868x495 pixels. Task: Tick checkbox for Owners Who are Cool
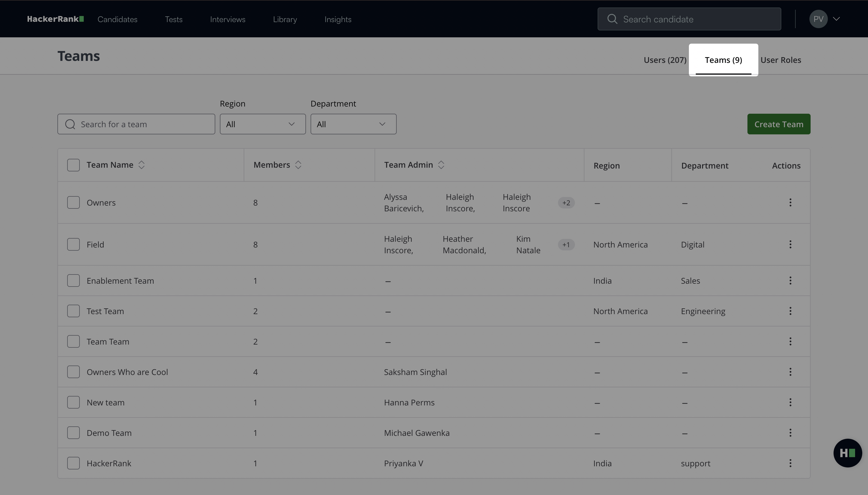coord(73,372)
